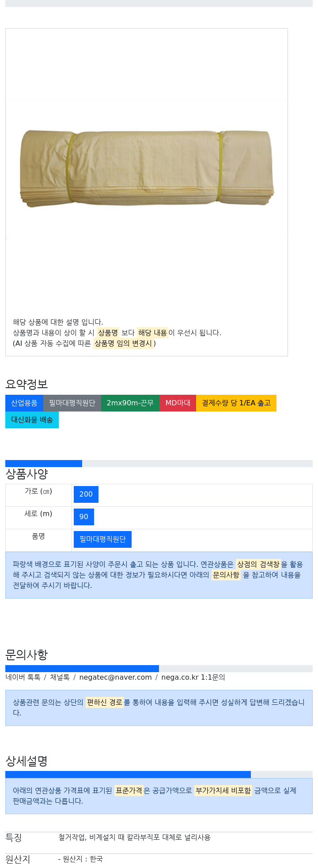The image size is (318, 868).
Task: Click the red MD마대 tag
Action: [x=178, y=403]
